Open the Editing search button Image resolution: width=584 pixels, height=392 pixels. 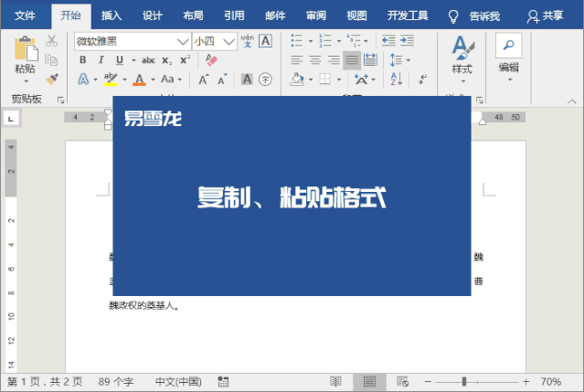509,58
